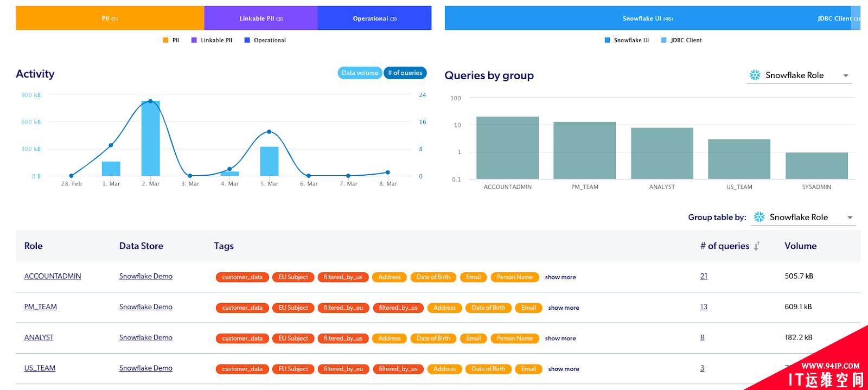The height and width of the screenshot is (390, 868).
Task: Click the Snowflake icon in Group table by selector
Action: pos(759,217)
